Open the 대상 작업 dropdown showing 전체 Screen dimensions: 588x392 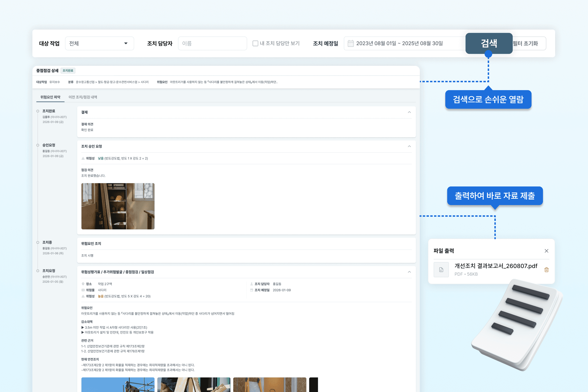coord(99,43)
